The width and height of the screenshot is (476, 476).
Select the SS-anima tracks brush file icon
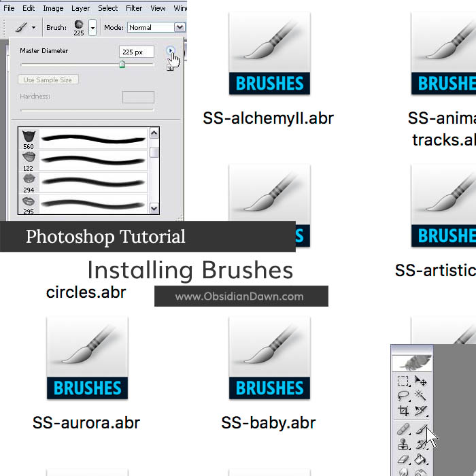(x=443, y=54)
